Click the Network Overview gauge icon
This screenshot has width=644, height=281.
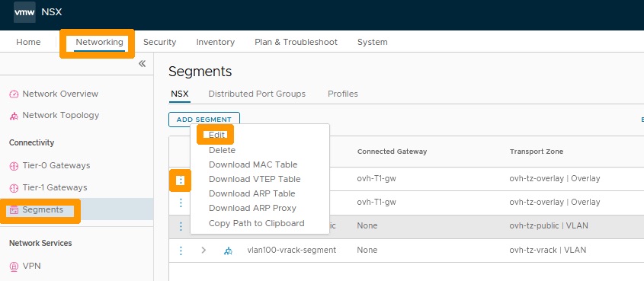(x=14, y=94)
